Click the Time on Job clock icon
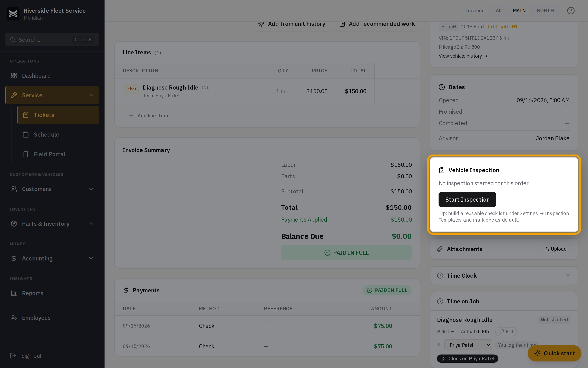588x368 pixels. (440, 302)
